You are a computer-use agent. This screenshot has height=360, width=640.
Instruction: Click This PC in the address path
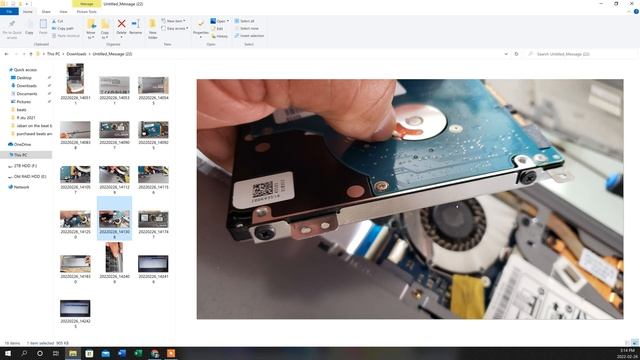[x=53, y=54]
